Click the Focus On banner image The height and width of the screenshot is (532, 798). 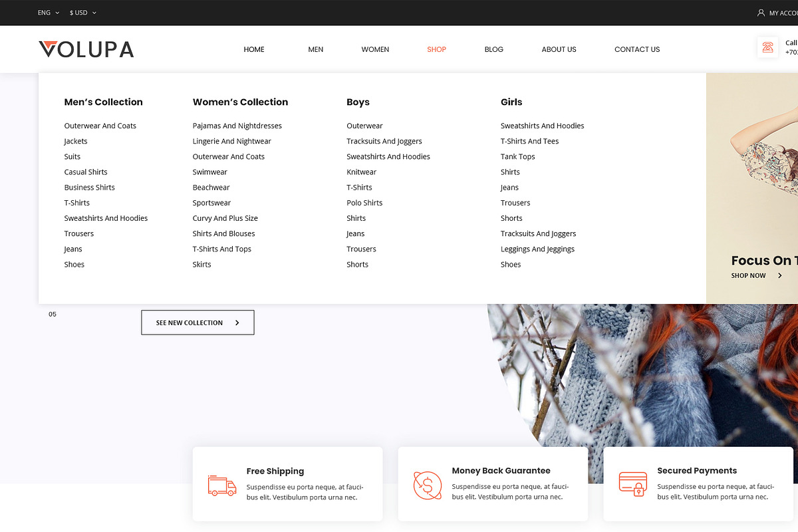752,188
